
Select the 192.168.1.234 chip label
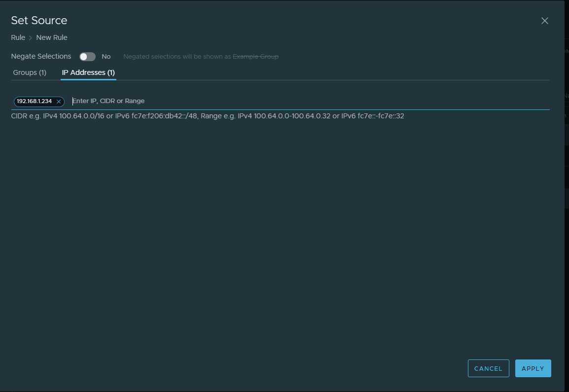coord(35,101)
